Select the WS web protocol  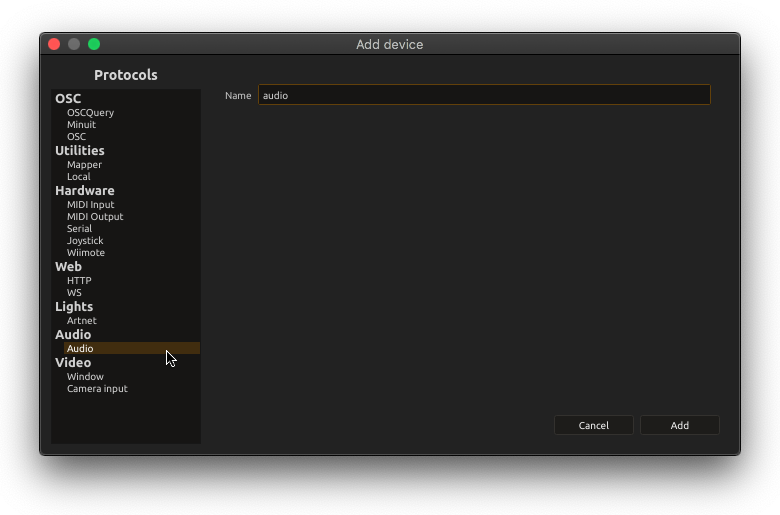tap(74, 292)
